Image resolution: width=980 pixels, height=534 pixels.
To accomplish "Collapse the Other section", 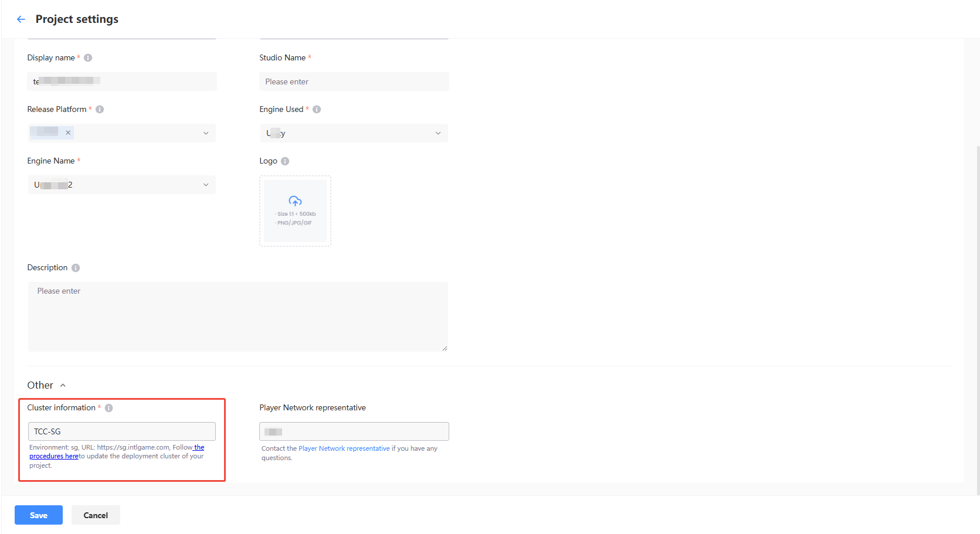I will click(x=63, y=385).
